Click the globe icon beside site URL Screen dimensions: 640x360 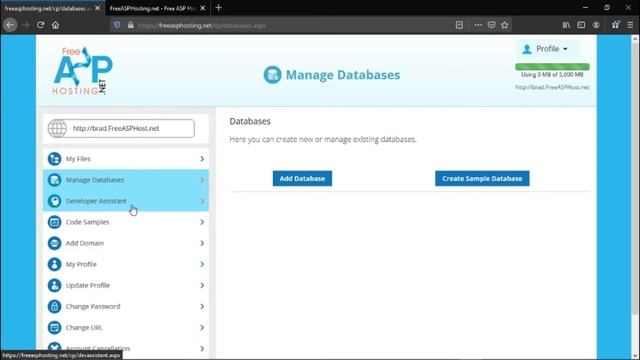pyautogui.click(x=57, y=128)
